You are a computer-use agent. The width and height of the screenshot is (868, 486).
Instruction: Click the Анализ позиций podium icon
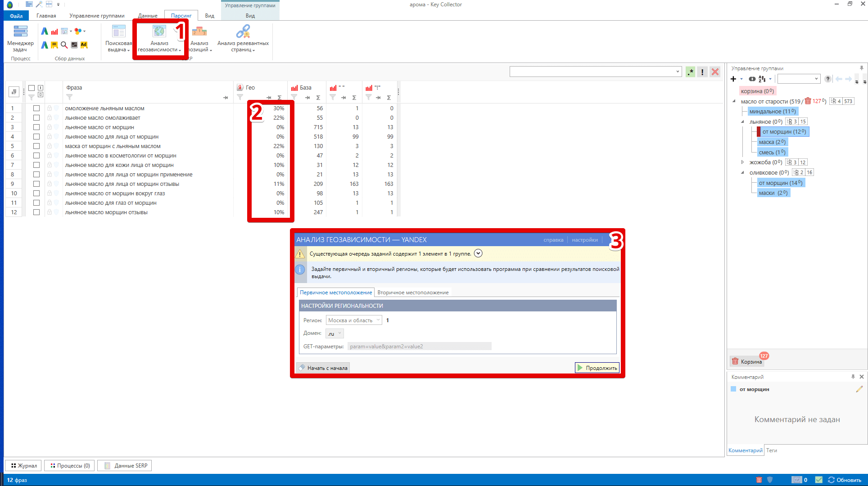click(x=199, y=31)
